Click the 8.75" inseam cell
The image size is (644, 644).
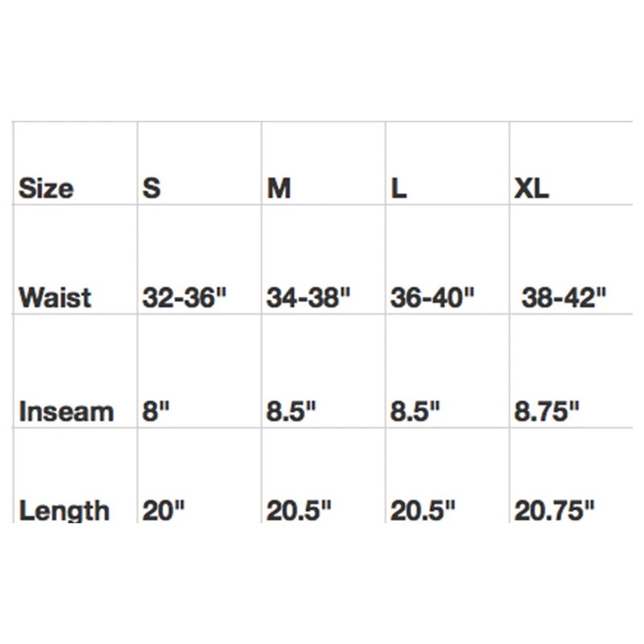(x=547, y=411)
